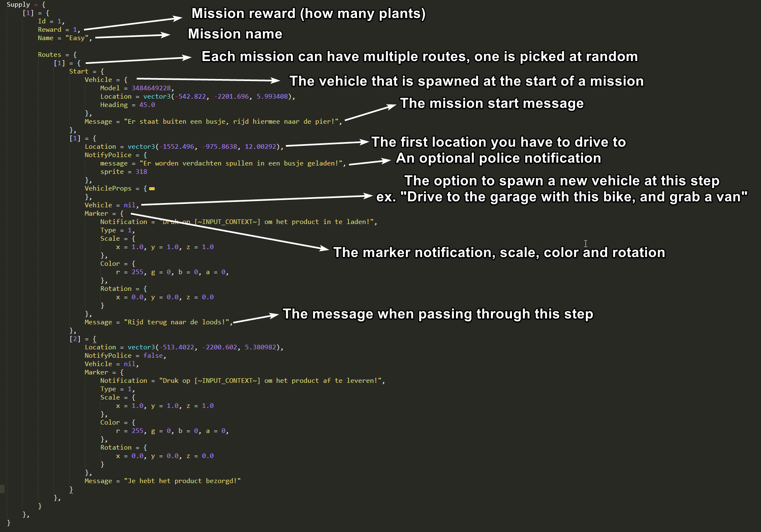The image size is (761, 532).
Task: Click the "Easy" mission name string
Action: [77, 38]
